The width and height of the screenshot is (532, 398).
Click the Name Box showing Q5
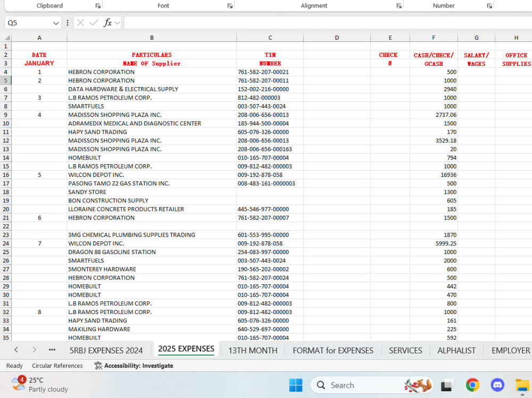click(29, 23)
